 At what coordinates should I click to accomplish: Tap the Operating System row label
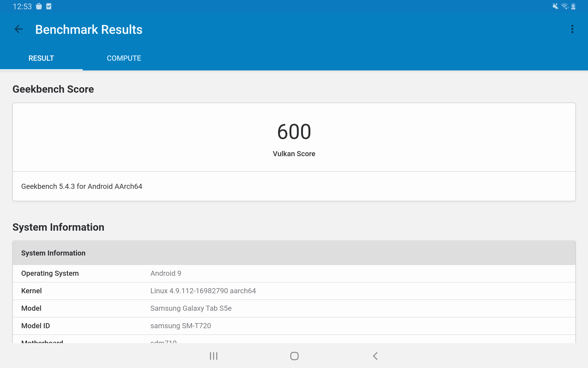[x=50, y=273]
